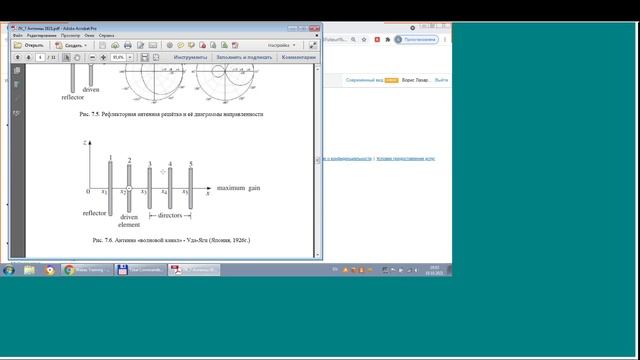This screenshot has width=640, height=360.
Task: Open the Комментарии panel
Action: point(298,58)
